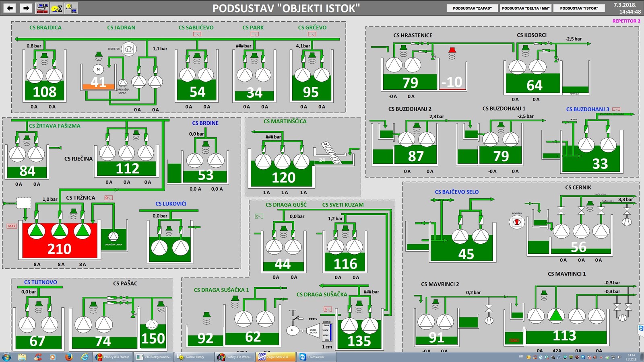Click the forward arrow navigation button
Screen dimensions: 644x362
[26, 8]
